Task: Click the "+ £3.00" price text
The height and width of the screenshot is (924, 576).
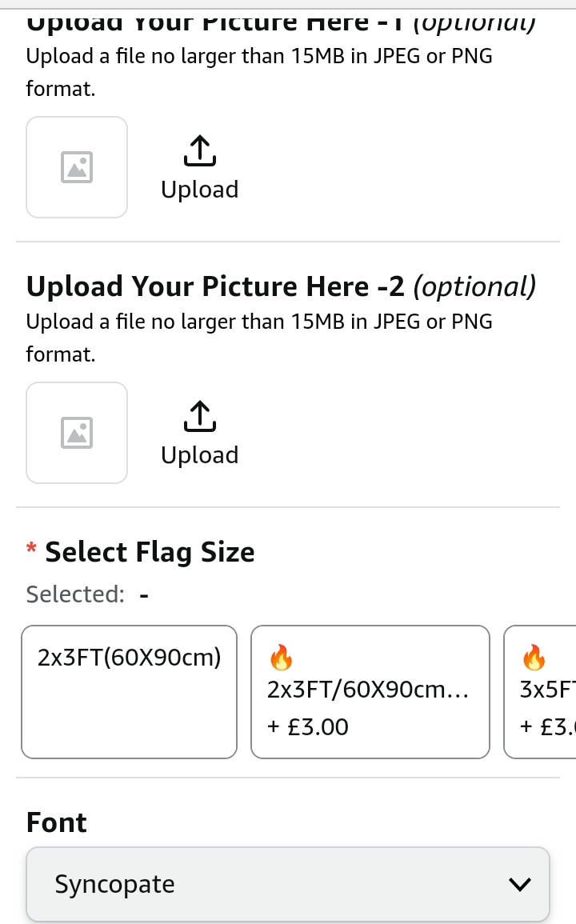Action: pos(308,727)
